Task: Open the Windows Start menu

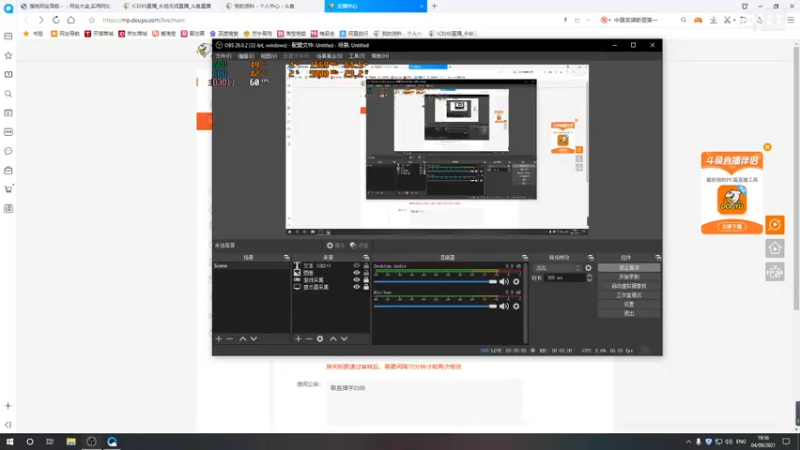Action: (x=10, y=441)
